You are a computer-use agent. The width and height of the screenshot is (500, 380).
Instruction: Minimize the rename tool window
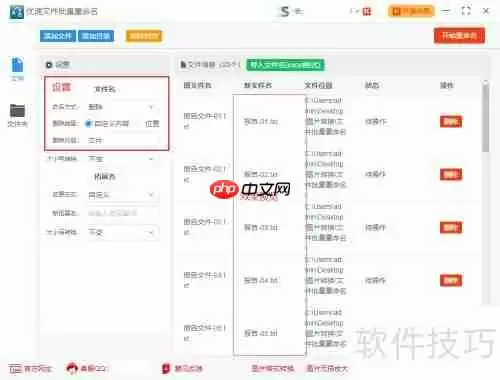[445, 11]
